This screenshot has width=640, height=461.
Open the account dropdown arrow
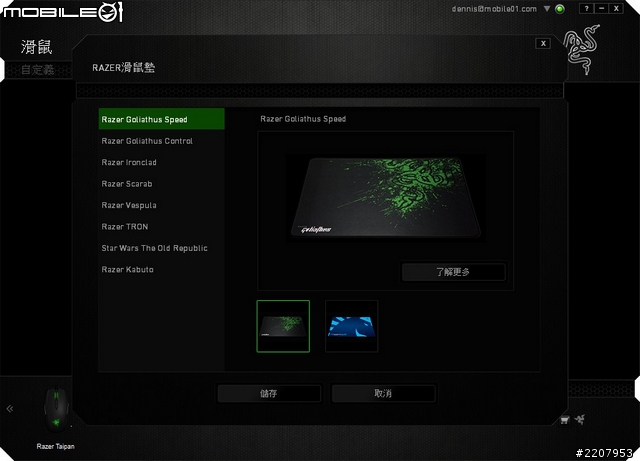[547, 9]
